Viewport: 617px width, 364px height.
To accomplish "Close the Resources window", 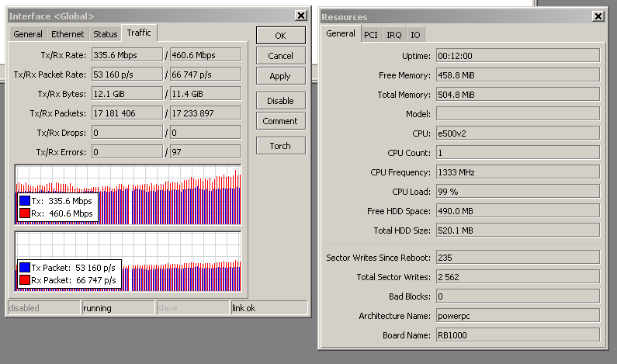I will point(598,16).
